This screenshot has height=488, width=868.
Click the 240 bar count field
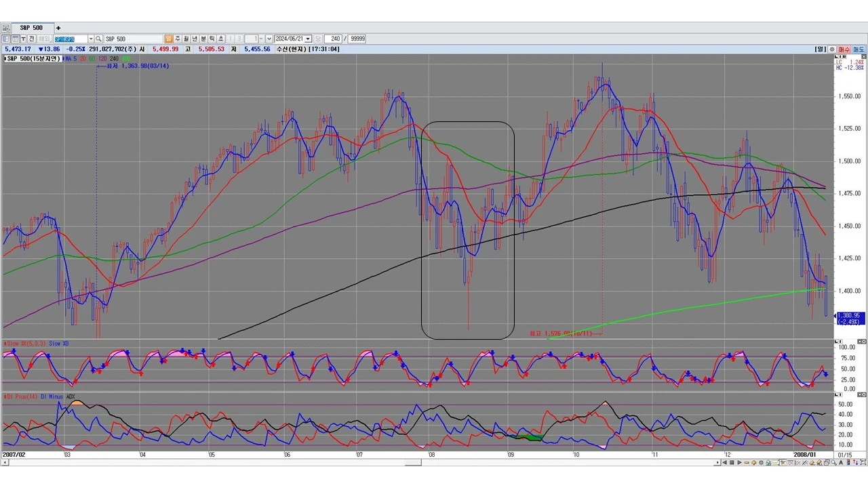[333, 39]
